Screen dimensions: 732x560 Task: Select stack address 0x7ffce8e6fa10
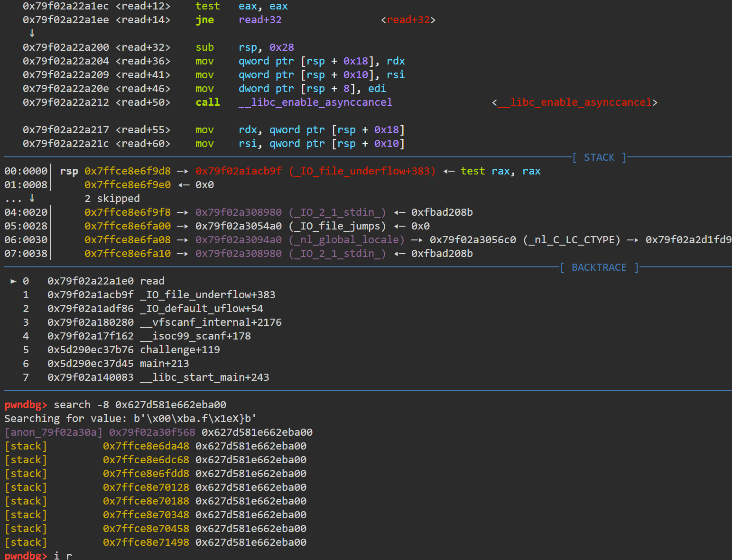point(128,254)
